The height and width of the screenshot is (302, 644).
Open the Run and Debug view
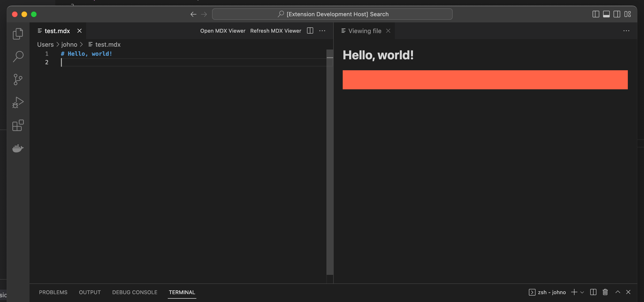[x=18, y=102]
